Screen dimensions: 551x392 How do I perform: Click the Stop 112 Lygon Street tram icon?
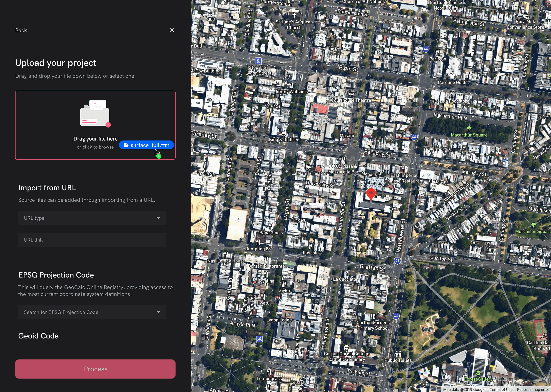[x=258, y=61]
